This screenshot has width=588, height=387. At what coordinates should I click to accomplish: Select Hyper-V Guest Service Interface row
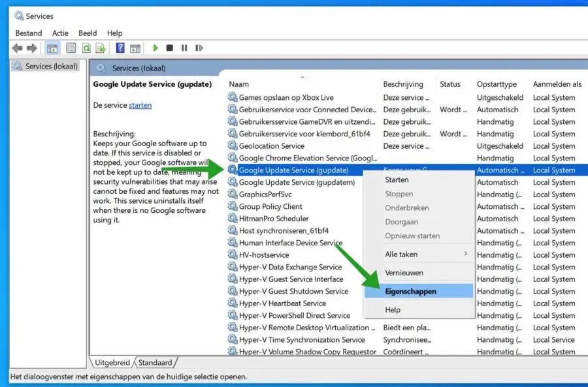click(x=407, y=279)
